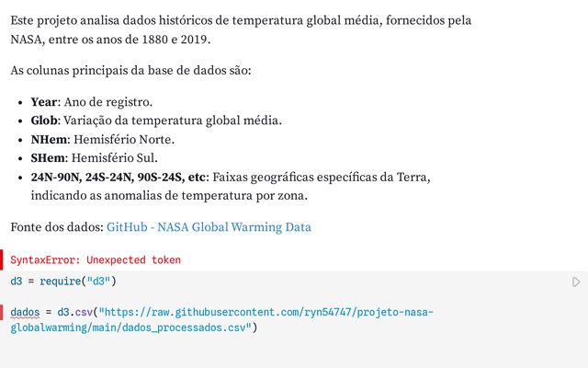Open the GitHub - NASA Global Warming Data link

click(x=209, y=227)
